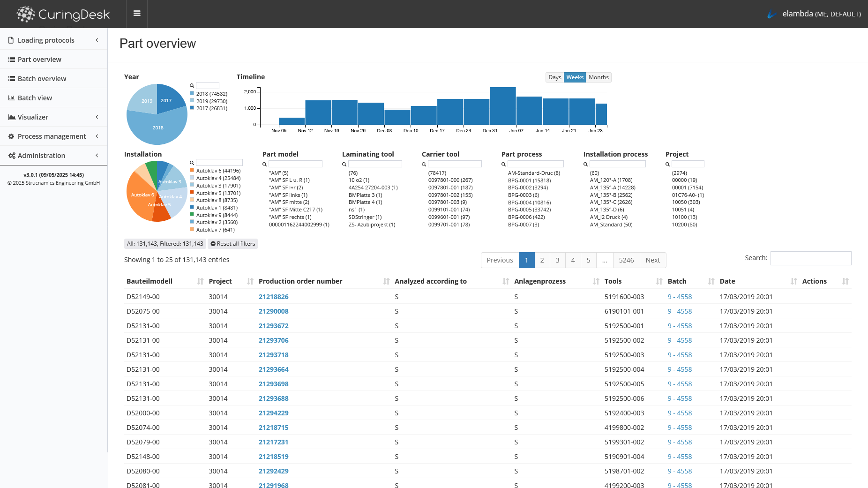The width and height of the screenshot is (868, 488).
Task: Open Batch overview from the sidebar
Action: click(42, 79)
